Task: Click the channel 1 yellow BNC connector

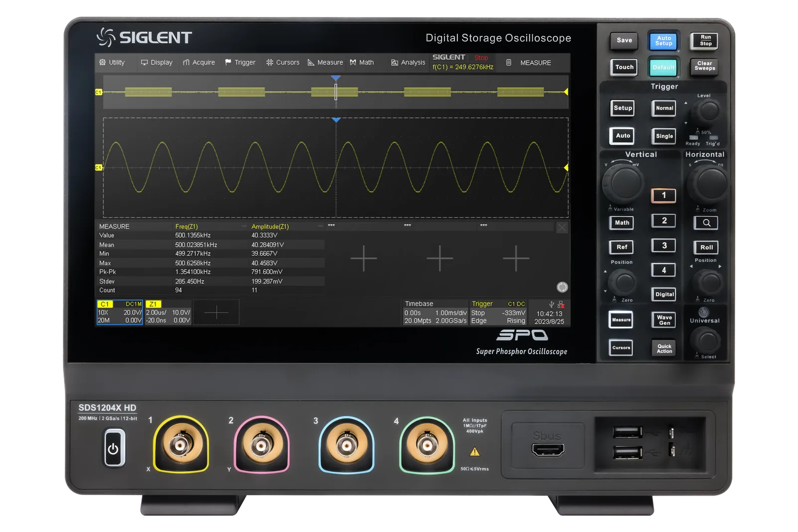Action: point(181,444)
